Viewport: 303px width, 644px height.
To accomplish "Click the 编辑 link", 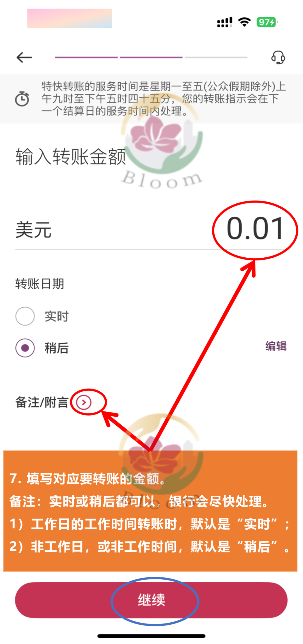I will tap(276, 346).
